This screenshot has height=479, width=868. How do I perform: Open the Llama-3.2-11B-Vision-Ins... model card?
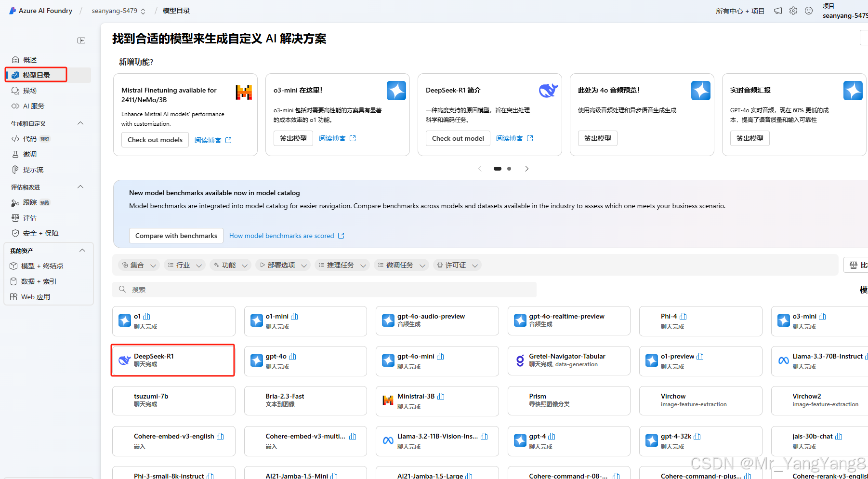tap(437, 441)
